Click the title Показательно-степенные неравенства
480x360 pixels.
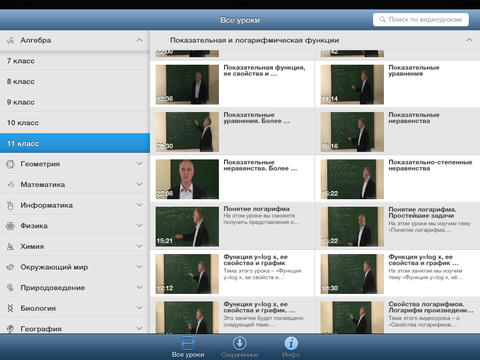(x=430, y=165)
